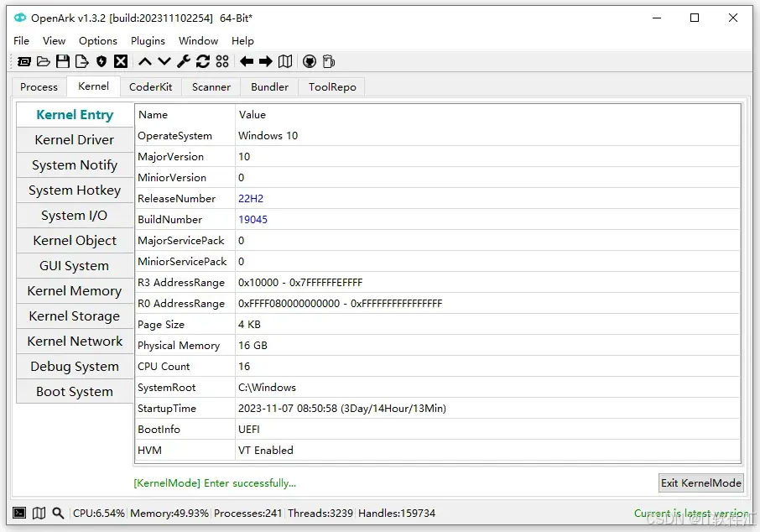Screen dimensions: 760x532
Task: Open the Help menu
Action: click(242, 41)
